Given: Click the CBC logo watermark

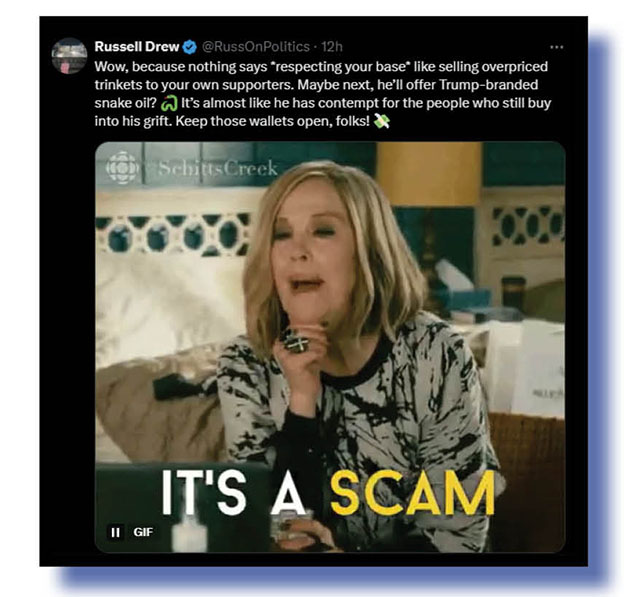Looking at the screenshot, I should (122, 168).
